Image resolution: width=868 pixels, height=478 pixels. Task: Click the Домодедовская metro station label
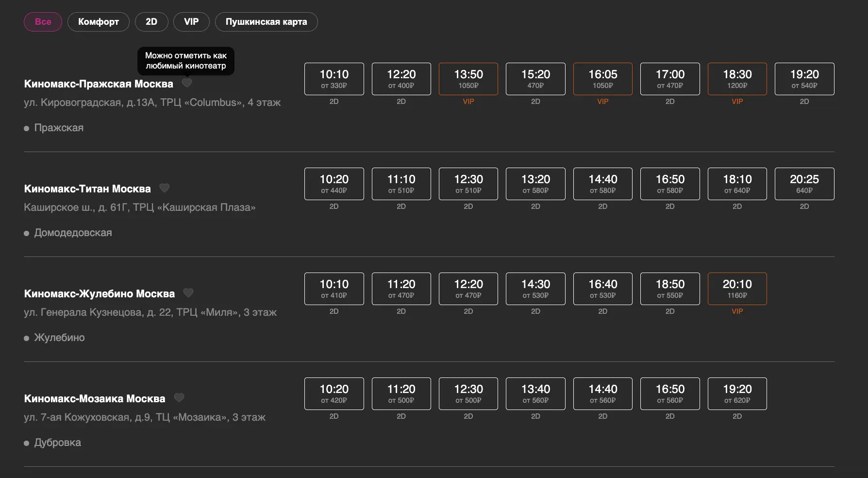pyautogui.click(x=73, y=233)
